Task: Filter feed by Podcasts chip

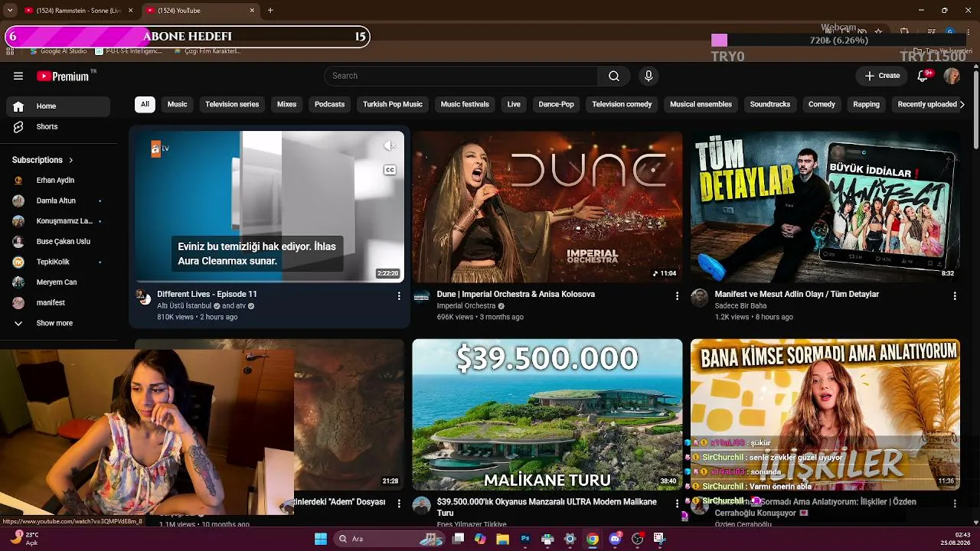Action: click(329, 104)
